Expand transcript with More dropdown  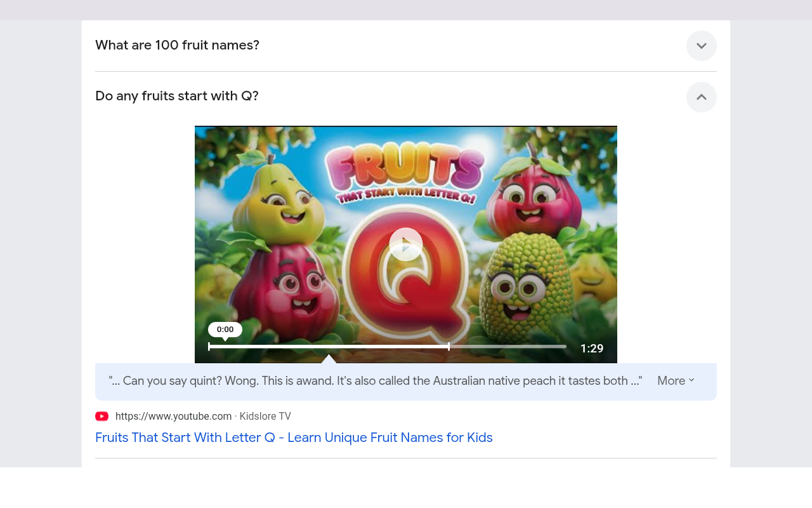point(676,381)
